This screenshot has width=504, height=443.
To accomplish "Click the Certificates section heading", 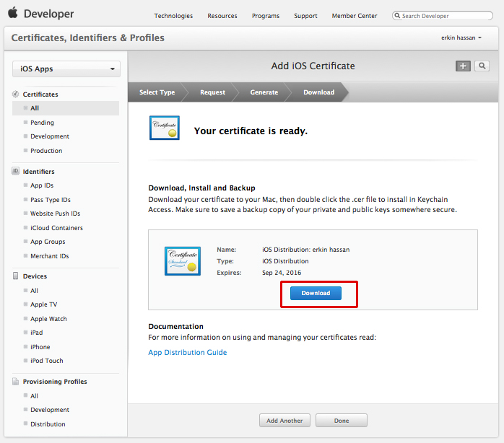I will point(40,95).
